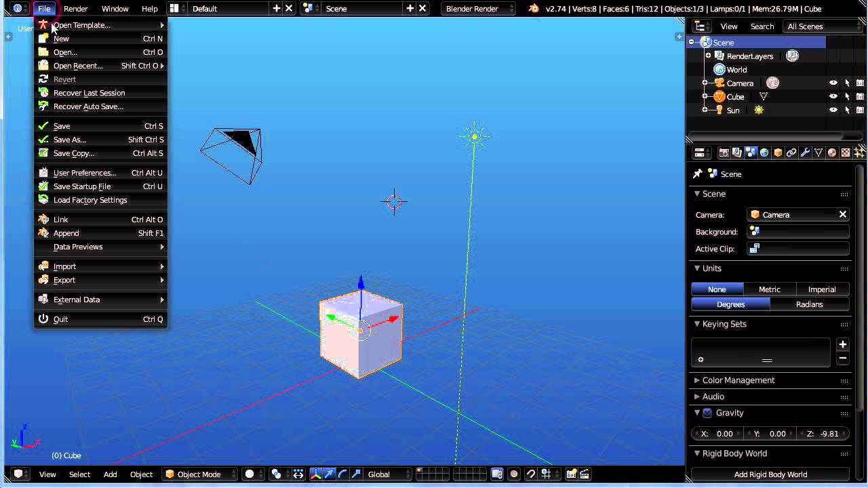The width and height of the screenshot is (868, 488).
Task: Open the Render menu
Action: (x=76, y=9)
